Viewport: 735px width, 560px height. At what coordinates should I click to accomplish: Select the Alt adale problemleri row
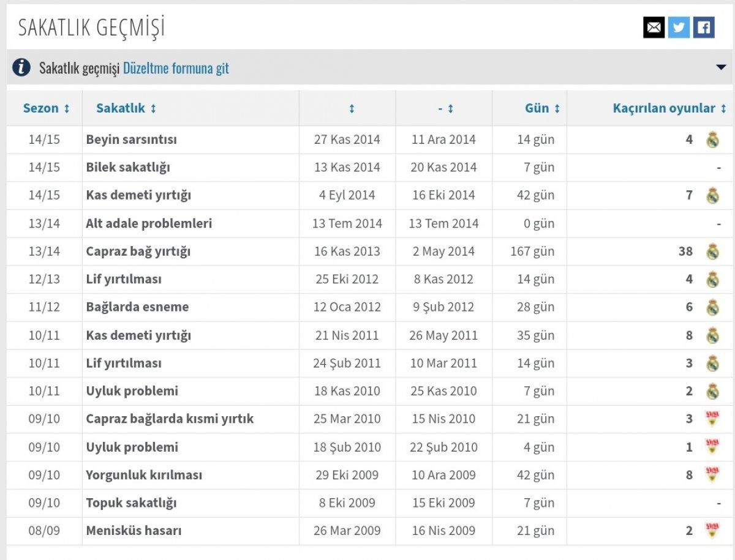tap(149, 223)
